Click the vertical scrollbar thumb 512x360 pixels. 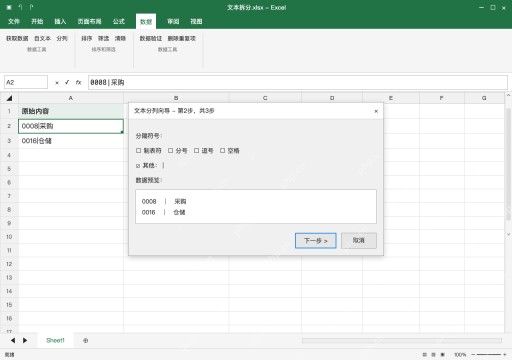(x=508, y=164)
